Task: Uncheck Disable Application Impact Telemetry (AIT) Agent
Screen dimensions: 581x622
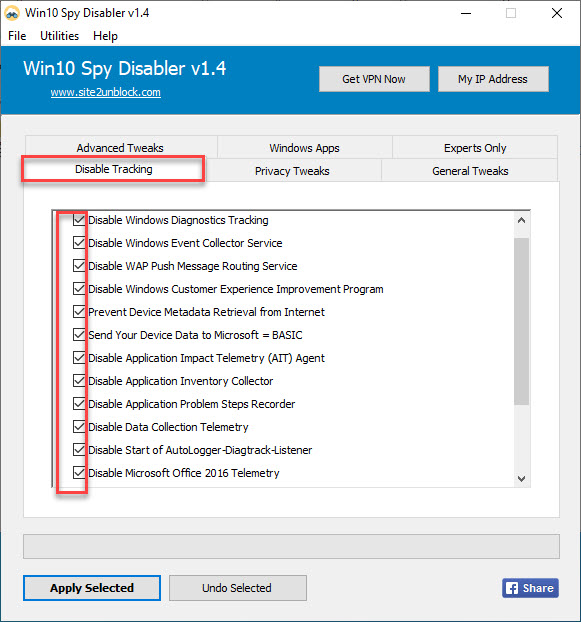Action: tap(79, 358)
